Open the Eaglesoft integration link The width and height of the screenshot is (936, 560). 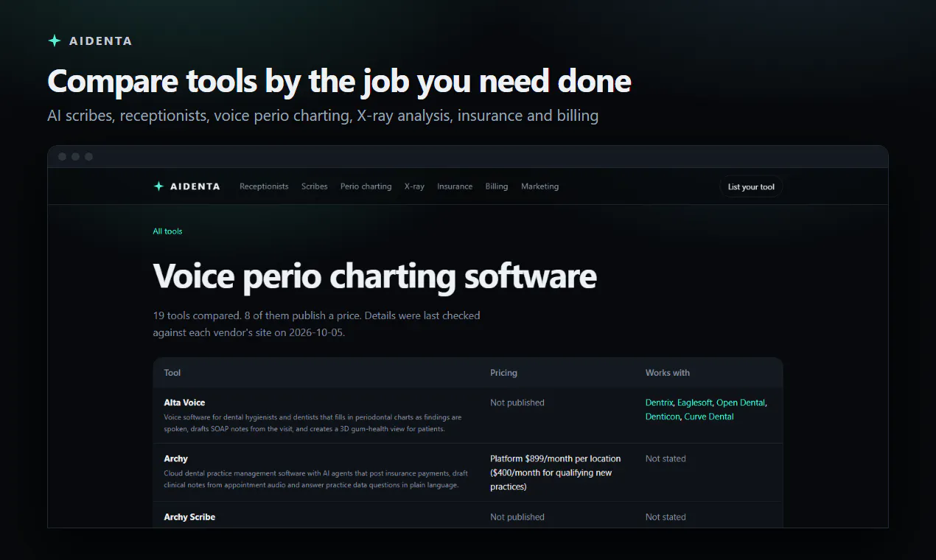(x=695, y=402)
